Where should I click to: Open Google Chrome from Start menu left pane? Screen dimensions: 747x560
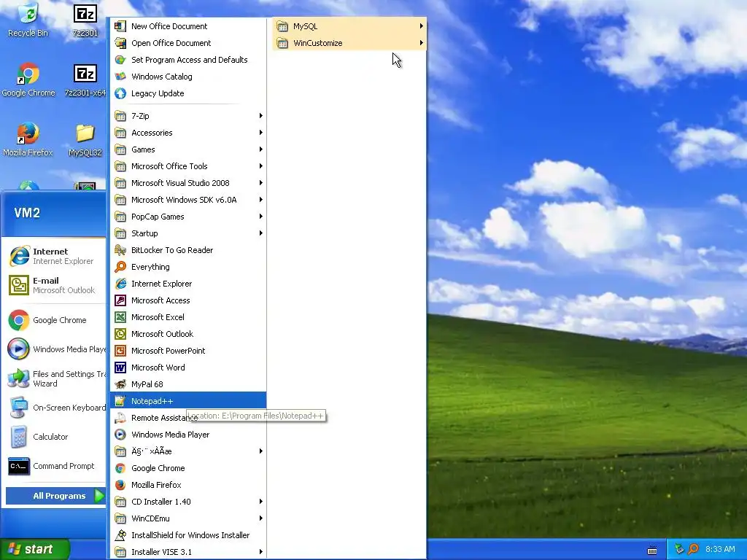click(54, 320)
